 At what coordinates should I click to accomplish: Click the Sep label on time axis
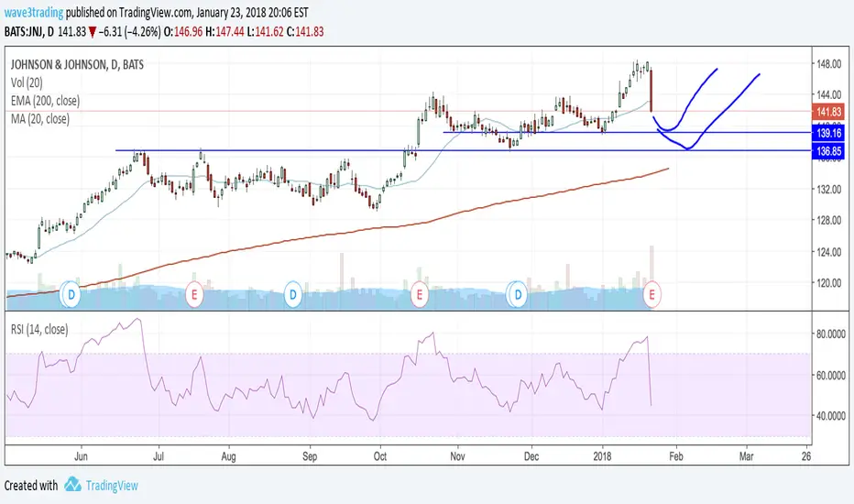tap(310, 456)
